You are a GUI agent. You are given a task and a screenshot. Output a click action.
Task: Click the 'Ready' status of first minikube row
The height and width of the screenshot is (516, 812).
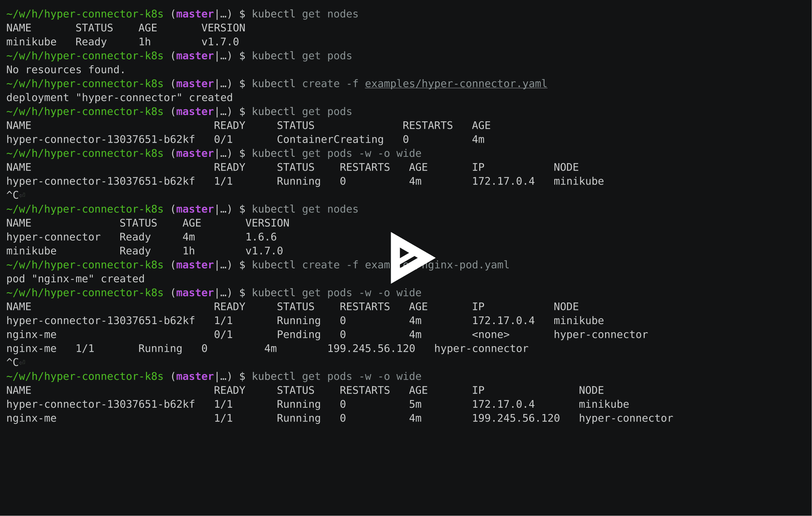point(91,42)
